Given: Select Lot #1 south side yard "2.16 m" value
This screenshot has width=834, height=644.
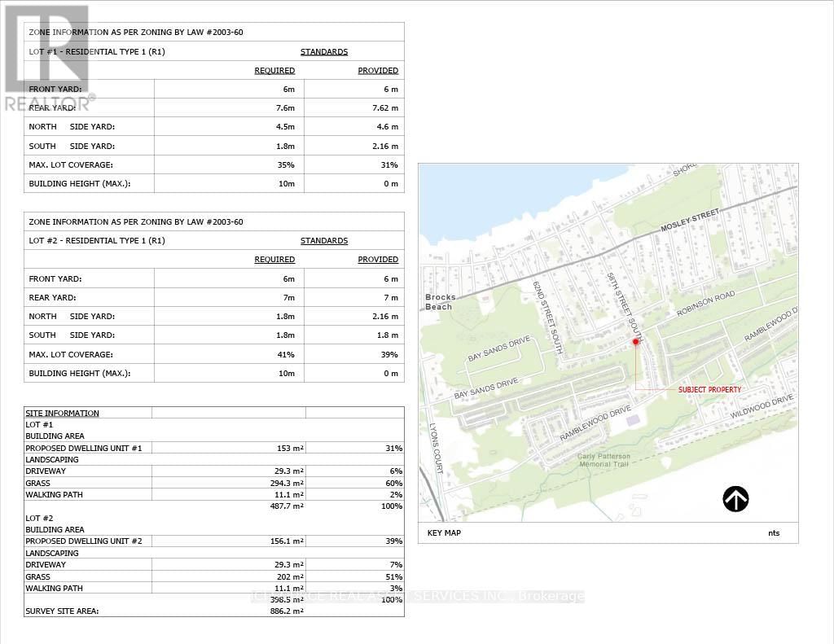Looking at the screenshot, I should [385, 146].
